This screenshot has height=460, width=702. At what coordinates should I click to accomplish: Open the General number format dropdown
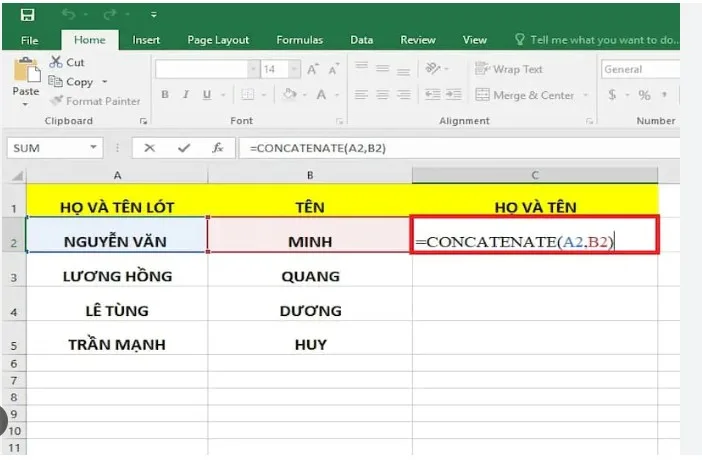coord(640,69)
